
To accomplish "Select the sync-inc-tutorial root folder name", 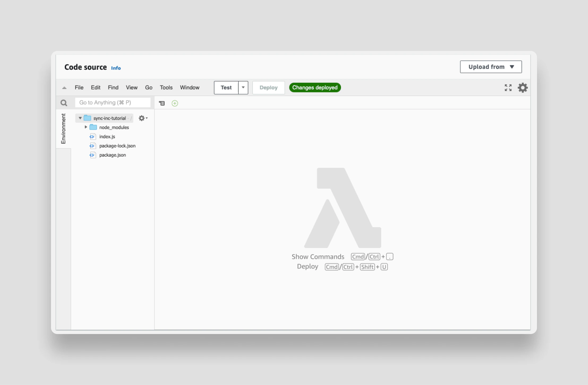I will (110, 118).
